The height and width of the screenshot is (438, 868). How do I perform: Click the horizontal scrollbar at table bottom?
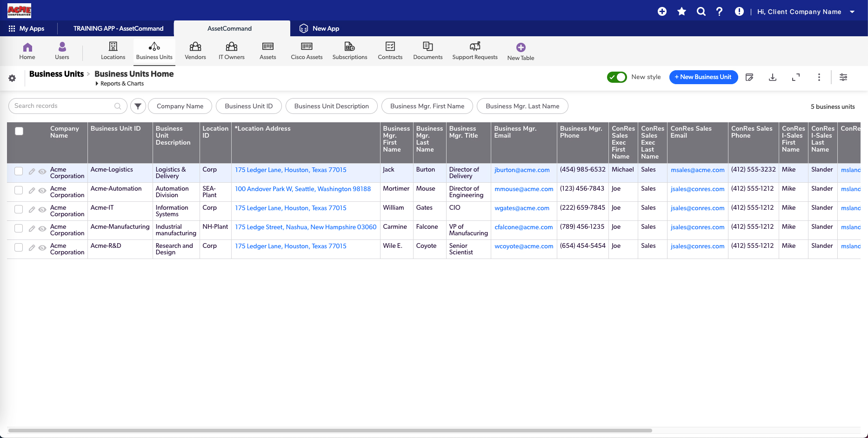click(x=330, y=431)
